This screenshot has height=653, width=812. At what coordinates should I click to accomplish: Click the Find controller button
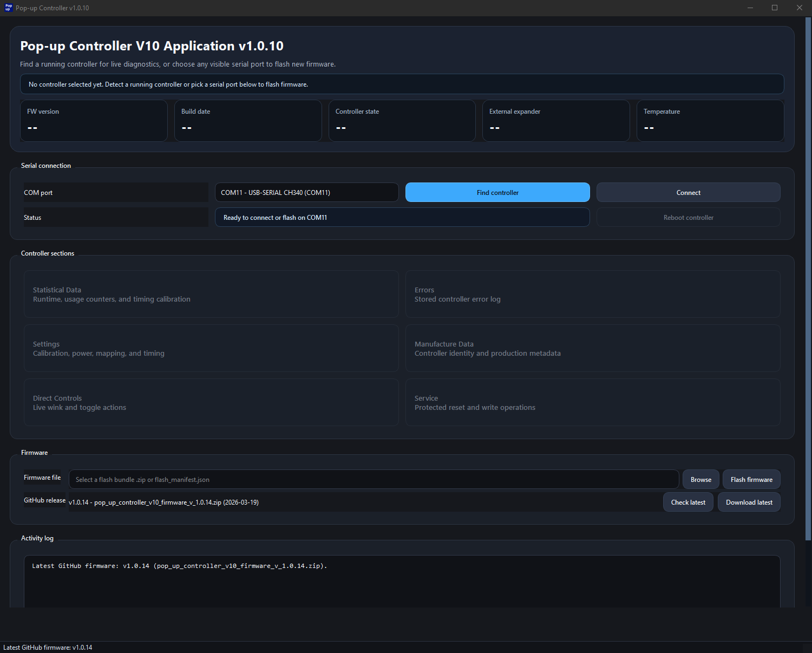497,192
